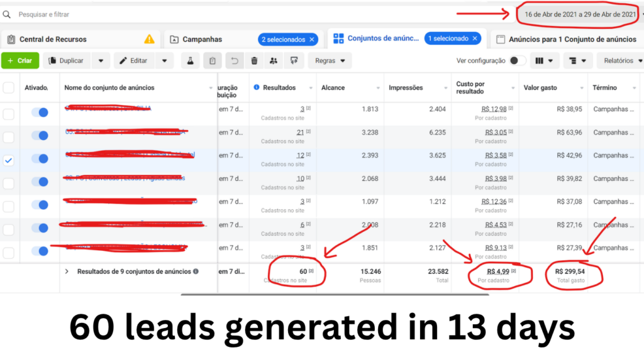Viewport: 644px width, 362px height.
Task: Click the info icon after 'Resultados de 9 conjuntos'
Action: click(196, 271)
